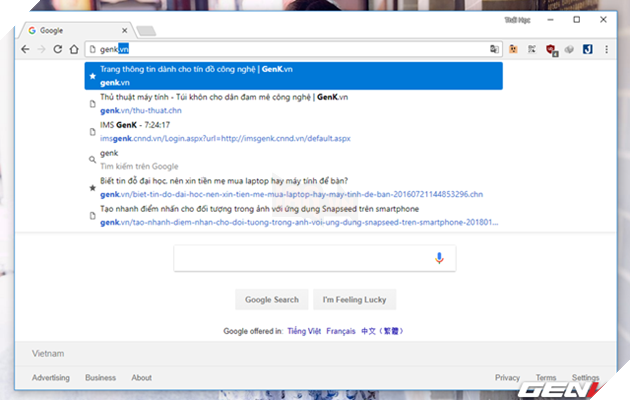Select the Google tab
The image size is (630, 400).
(76, 31)
